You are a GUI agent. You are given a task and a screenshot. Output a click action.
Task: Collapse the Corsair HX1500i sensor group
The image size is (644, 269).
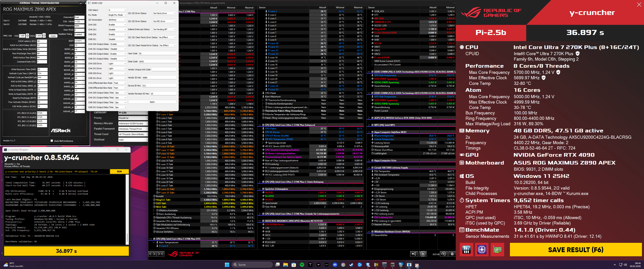[x=369, y=168]
